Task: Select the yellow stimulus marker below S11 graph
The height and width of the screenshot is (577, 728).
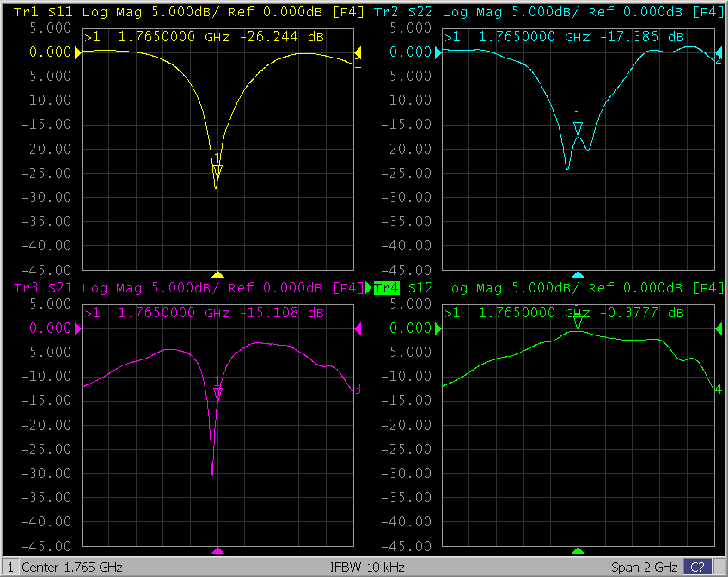Action: tap(218, 275)
